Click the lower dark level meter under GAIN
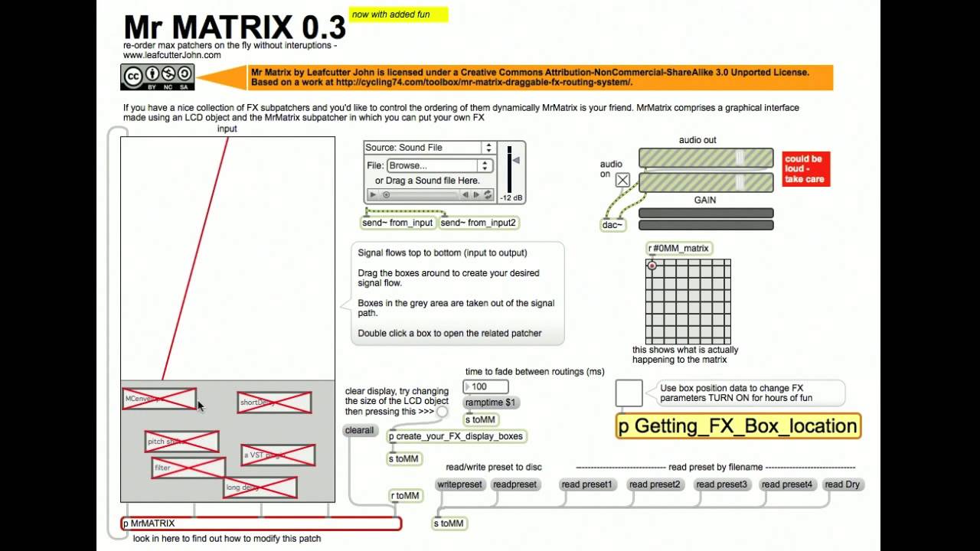980x551 pixels. (706, 226)
